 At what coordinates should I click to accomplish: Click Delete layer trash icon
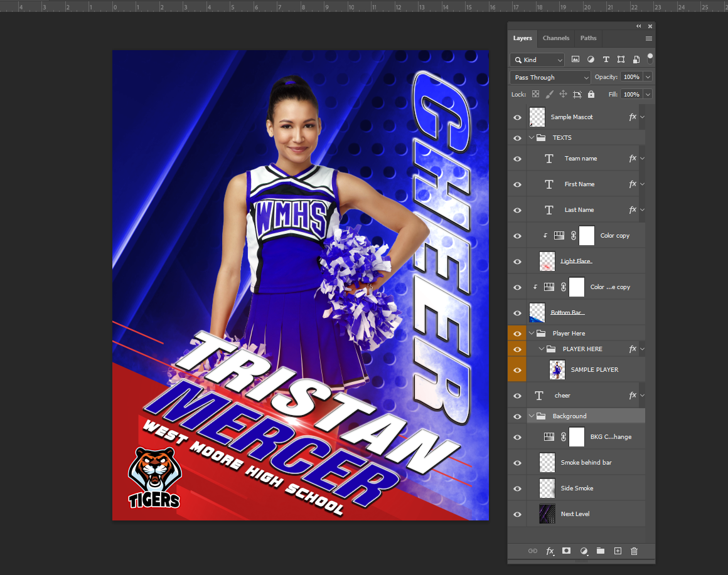pos(634,551)
